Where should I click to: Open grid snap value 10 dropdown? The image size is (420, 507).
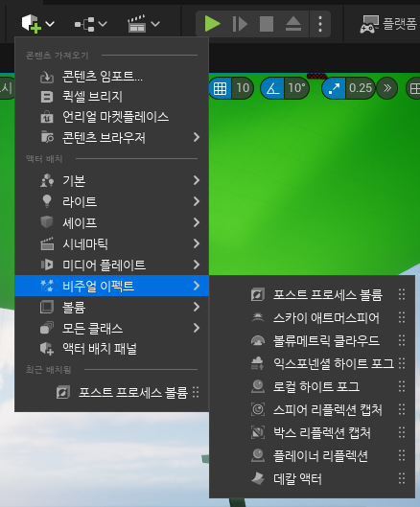pyautogui.click(x=243, y=88)
